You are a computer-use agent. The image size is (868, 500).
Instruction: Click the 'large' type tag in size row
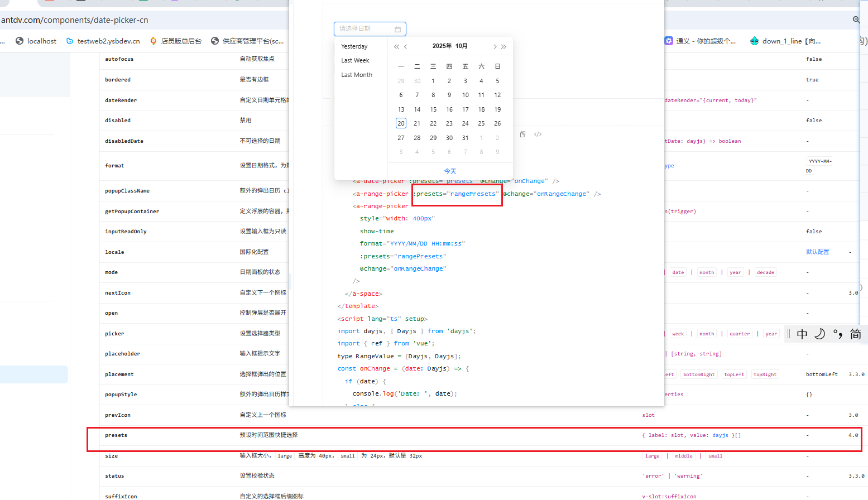click(x=653, y=456)
